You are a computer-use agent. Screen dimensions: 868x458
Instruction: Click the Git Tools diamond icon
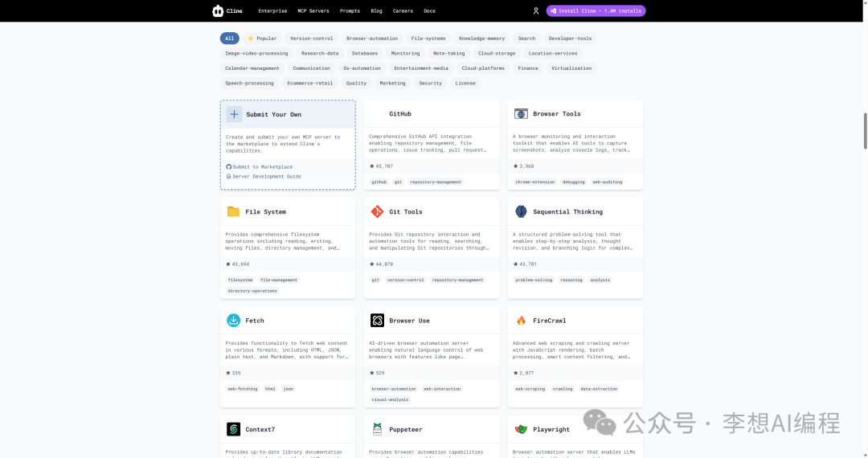coord(377,212)
